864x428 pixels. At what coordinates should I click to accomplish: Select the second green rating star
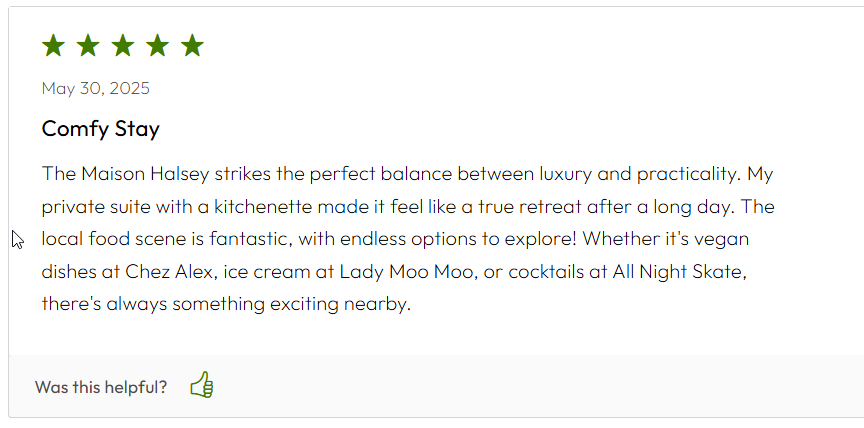88,45
